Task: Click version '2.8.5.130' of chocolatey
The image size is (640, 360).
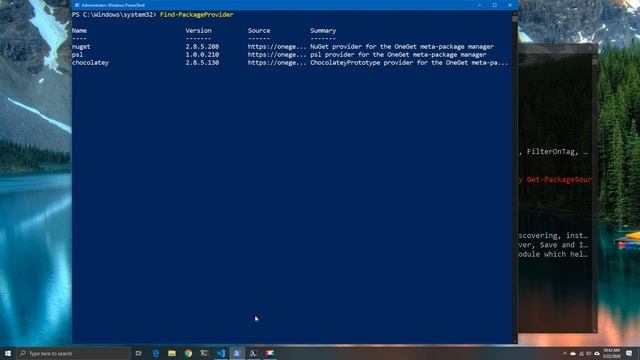Action: 202,63
